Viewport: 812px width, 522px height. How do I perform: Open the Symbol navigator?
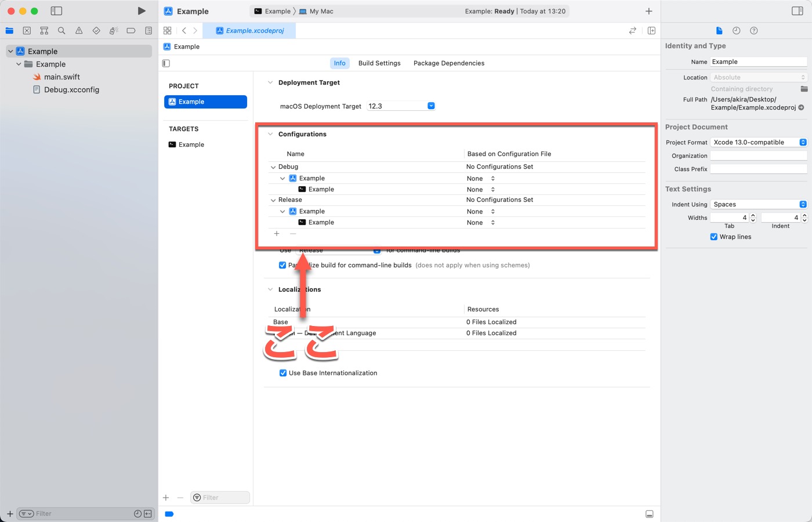pos(44,31)
